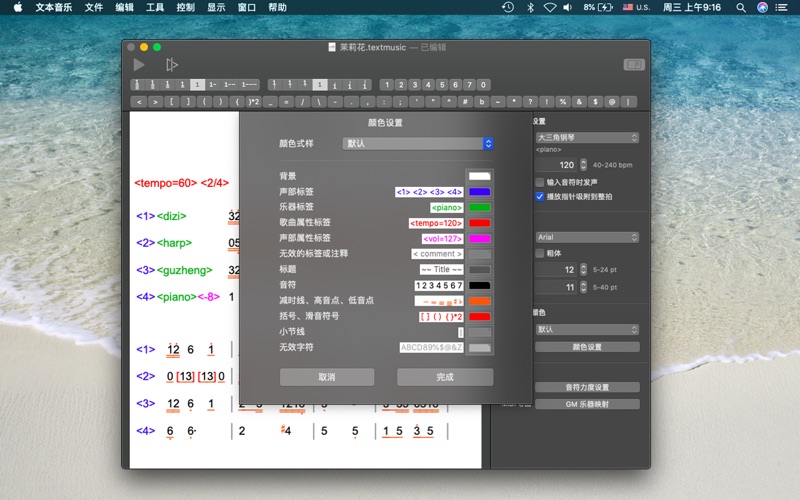Open the 工具 menu
800x500 pixels.
(155, 7)
